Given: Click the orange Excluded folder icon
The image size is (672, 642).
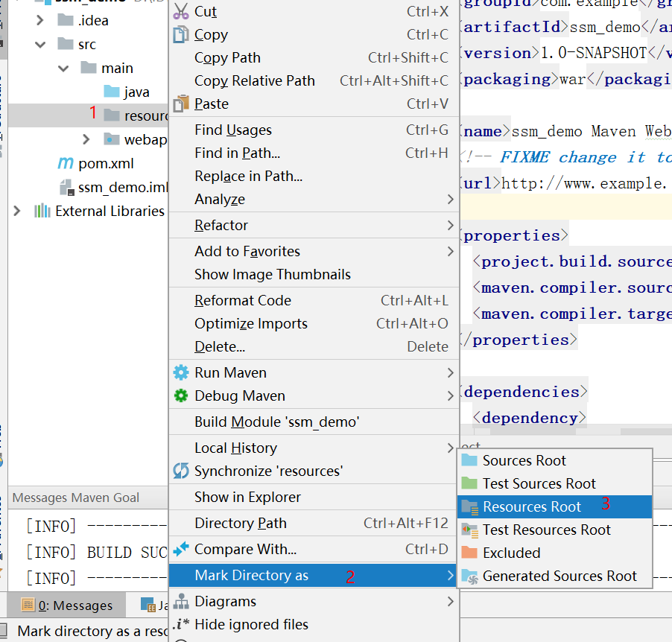Looking at the screenshot, I should click(x=469, y=553).
